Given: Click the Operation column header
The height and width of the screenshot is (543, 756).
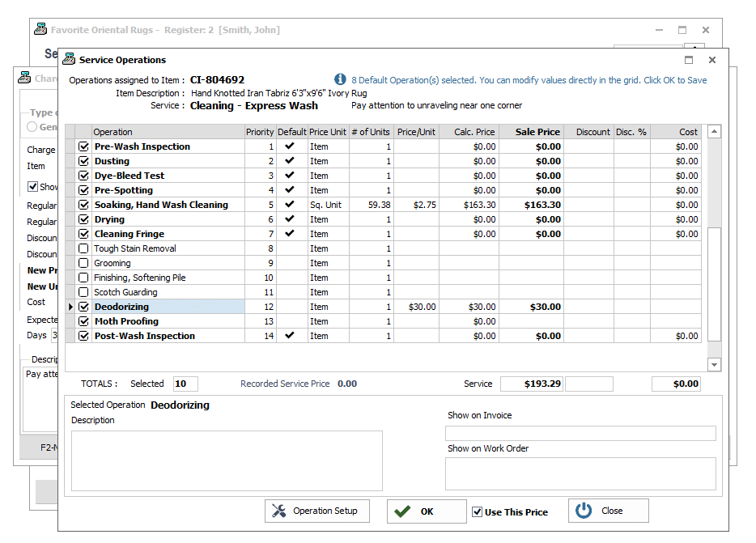Looking at the screenshot, I should [168, 132].
